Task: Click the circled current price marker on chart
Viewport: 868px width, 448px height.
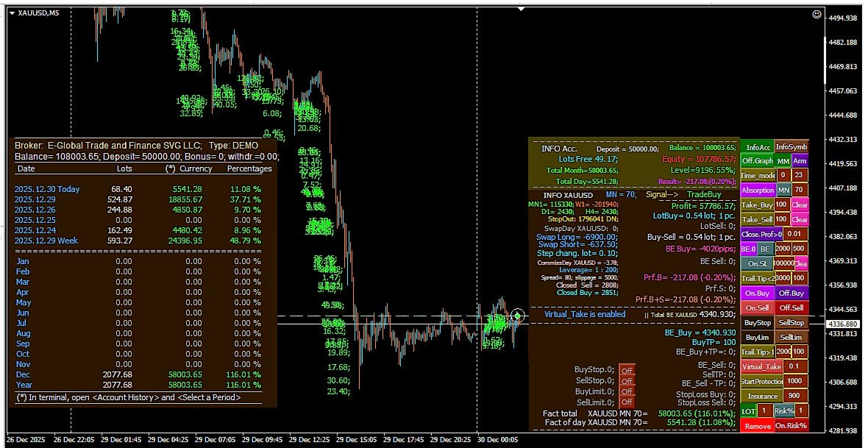Action: 518,316
